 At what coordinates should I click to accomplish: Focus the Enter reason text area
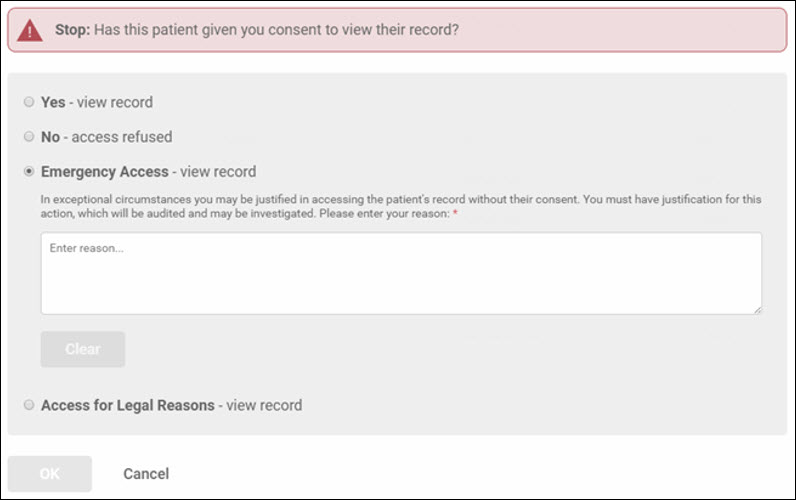401,274
